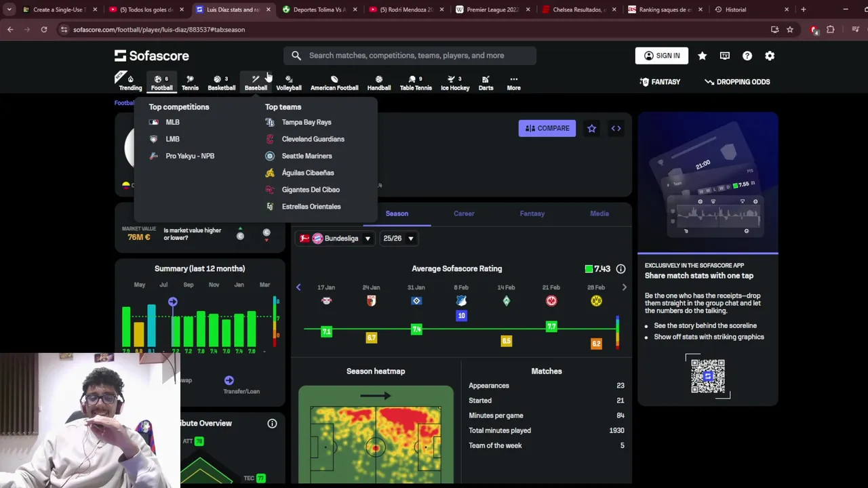Image resolution: width=868 pixels, height=488 pixels.
Task: Select the 28 Feb match opponent logo
Action: click(596, 301)
